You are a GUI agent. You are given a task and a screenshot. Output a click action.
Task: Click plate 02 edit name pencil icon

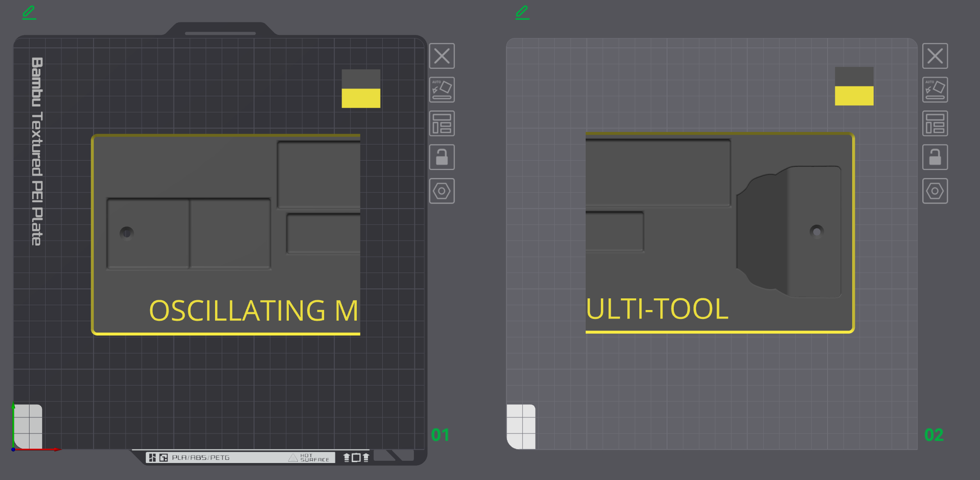[x=522, y=12]
